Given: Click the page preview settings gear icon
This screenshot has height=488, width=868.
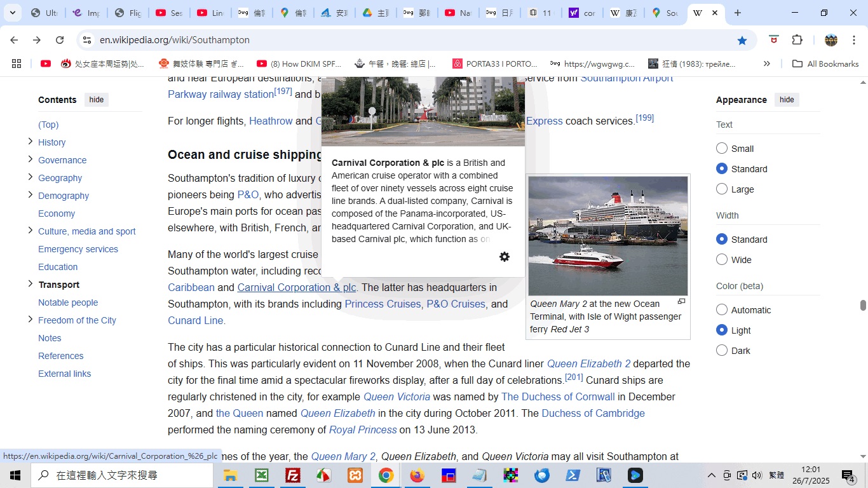Looking at the screenshot, I should [504, 257].
